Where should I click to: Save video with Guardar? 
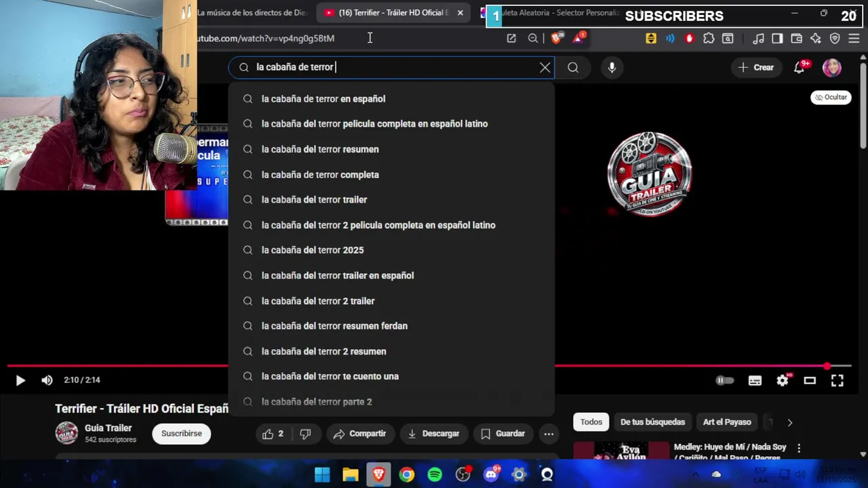click(502, 434)
